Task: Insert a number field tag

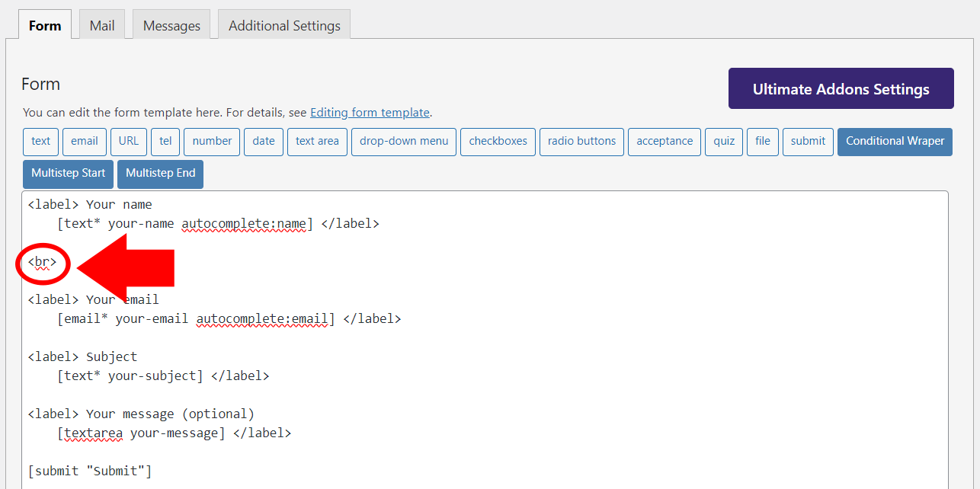Action: [x=212, y=142]
